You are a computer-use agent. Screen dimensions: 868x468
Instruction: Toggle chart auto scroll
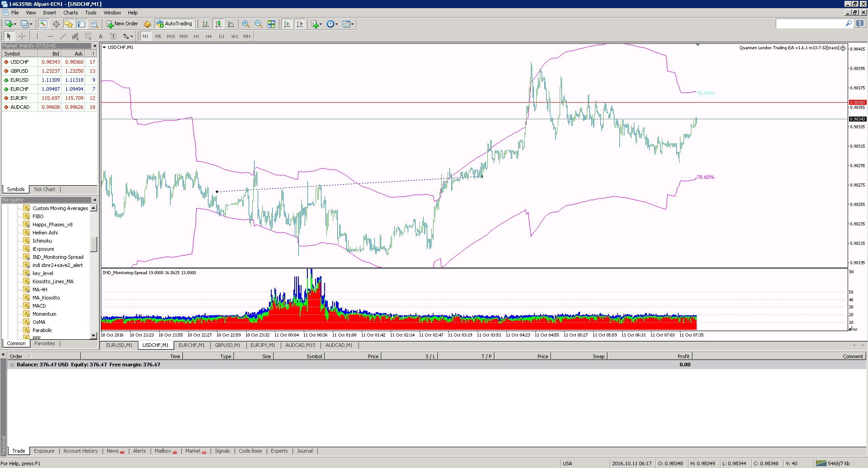coord(287,24)
